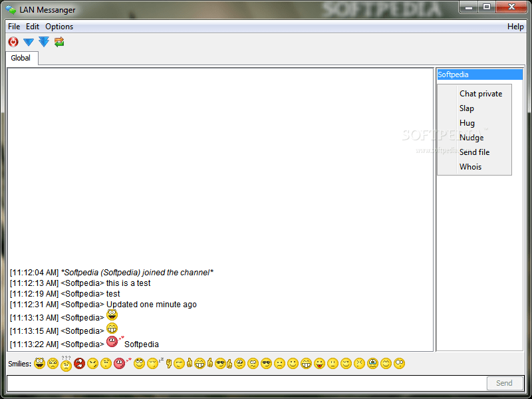Insert the angry red smiley emoticon
This screenshot has height=399, width=532.
(78, 364)
